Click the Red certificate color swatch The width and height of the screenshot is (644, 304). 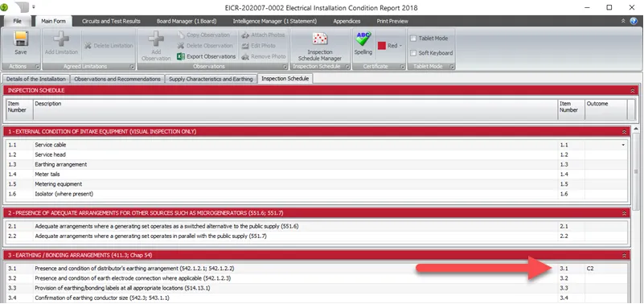[382, 46]
